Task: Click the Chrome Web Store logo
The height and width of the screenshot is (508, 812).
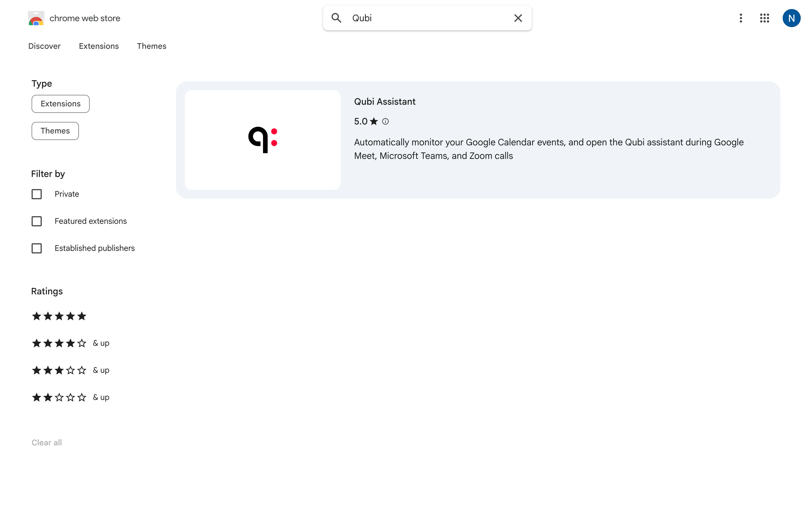Action: [x=36, y=18]
